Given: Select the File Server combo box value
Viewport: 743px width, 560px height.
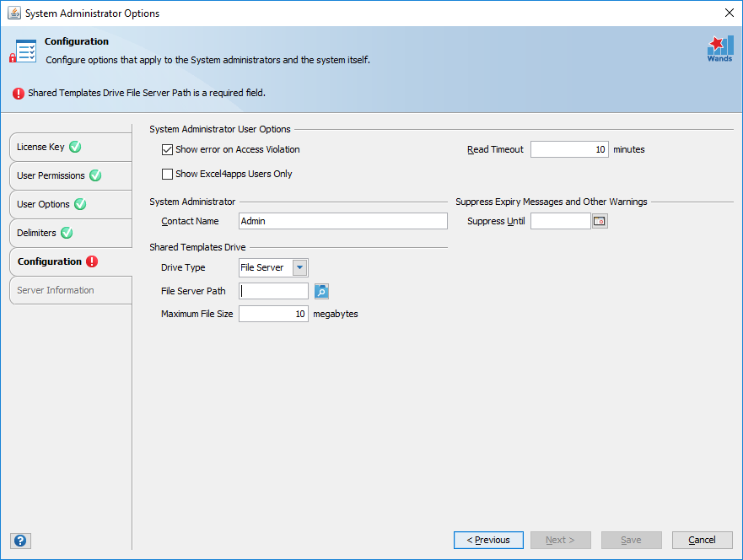Looking at the screenshot, I should pos(266,267).
